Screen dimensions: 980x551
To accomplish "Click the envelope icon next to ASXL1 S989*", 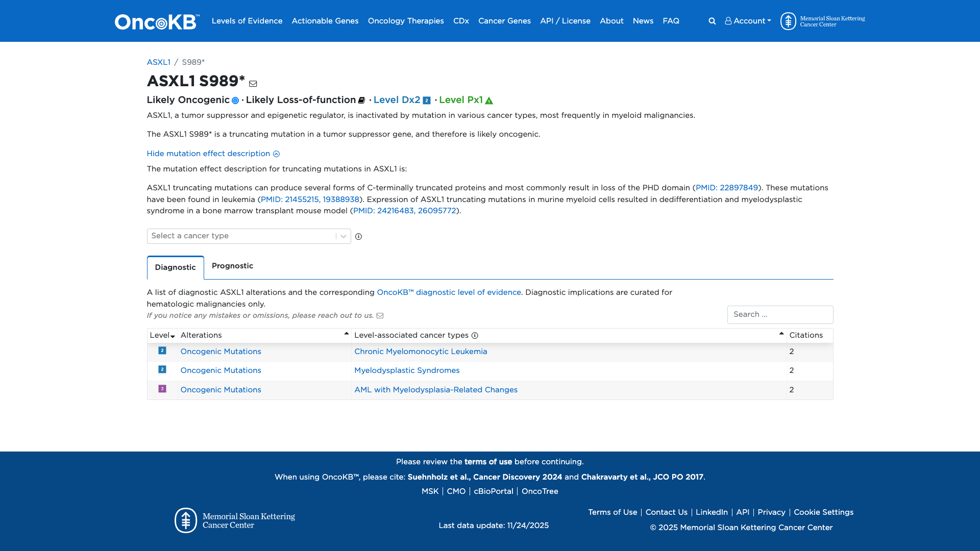I will pyautogui.click(x=253, y=83).
